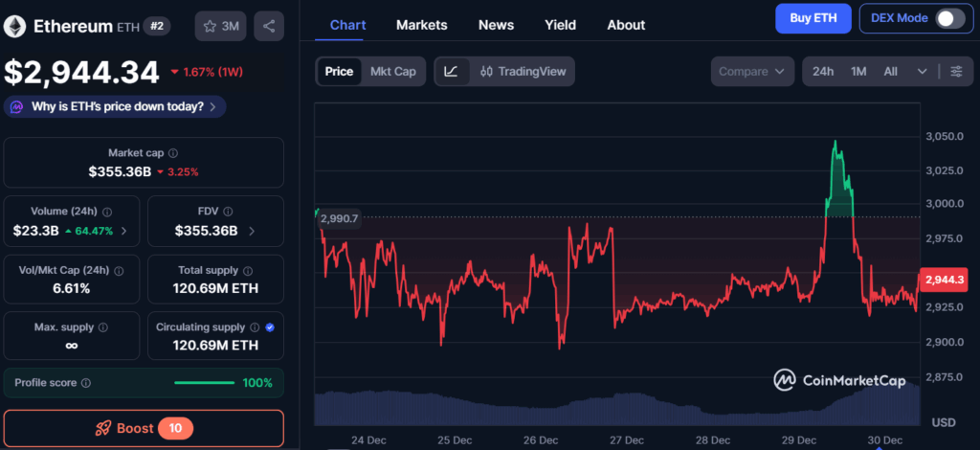
Task: Expand the time range chevron after All
Action: (922, 72)
